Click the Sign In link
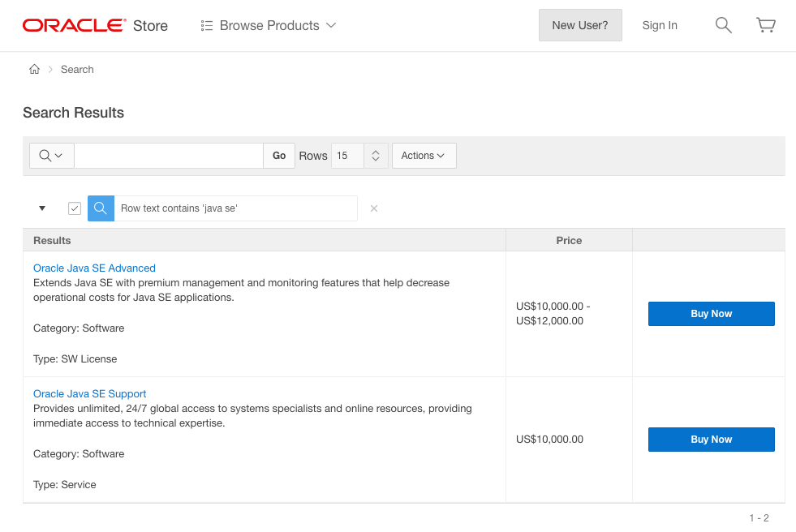The height and width of the screenshot is (532, 796). [x=660, y=25]
